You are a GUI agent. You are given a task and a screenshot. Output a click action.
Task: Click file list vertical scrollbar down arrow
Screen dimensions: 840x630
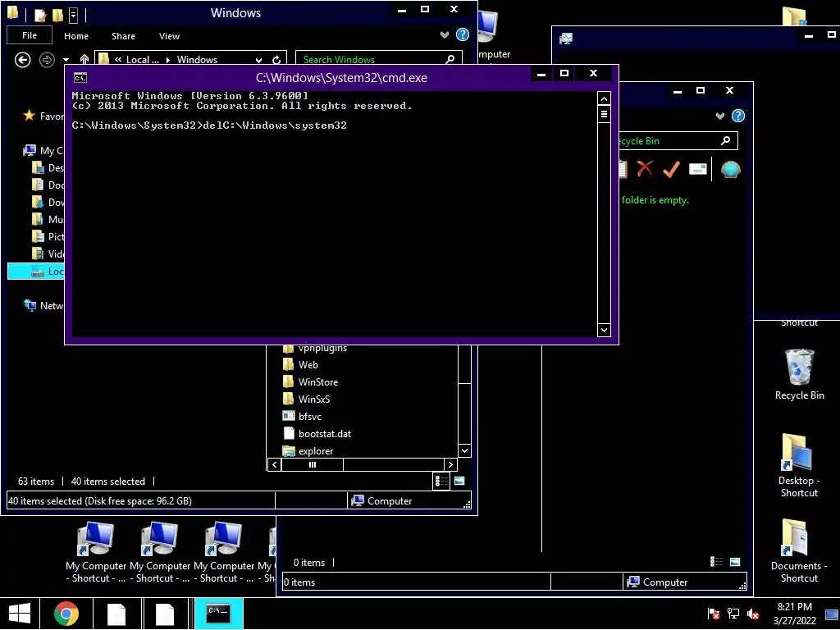464,450
